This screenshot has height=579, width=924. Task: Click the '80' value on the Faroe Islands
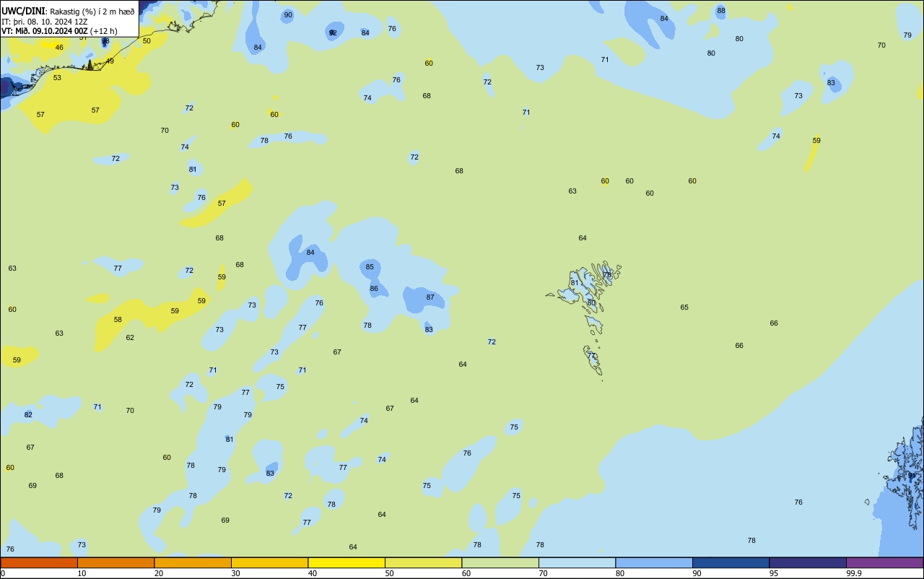(591, 303)
